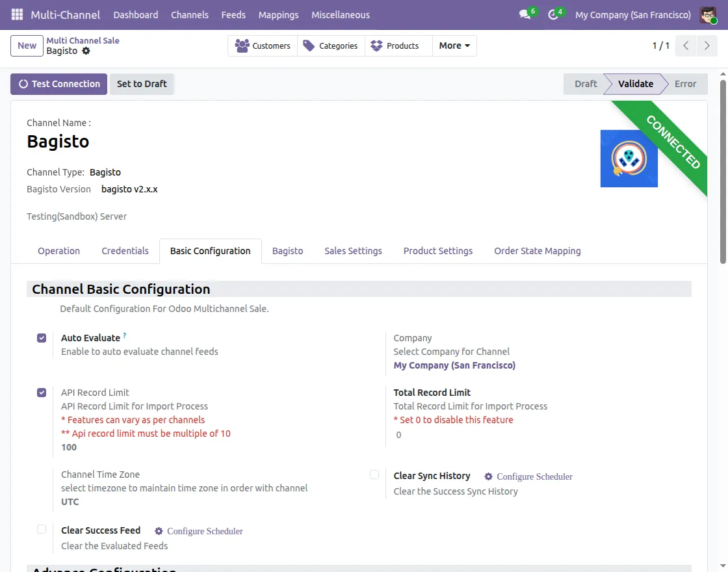
Task: Click the Total Record Limit value 0
Action: (398, 435)
